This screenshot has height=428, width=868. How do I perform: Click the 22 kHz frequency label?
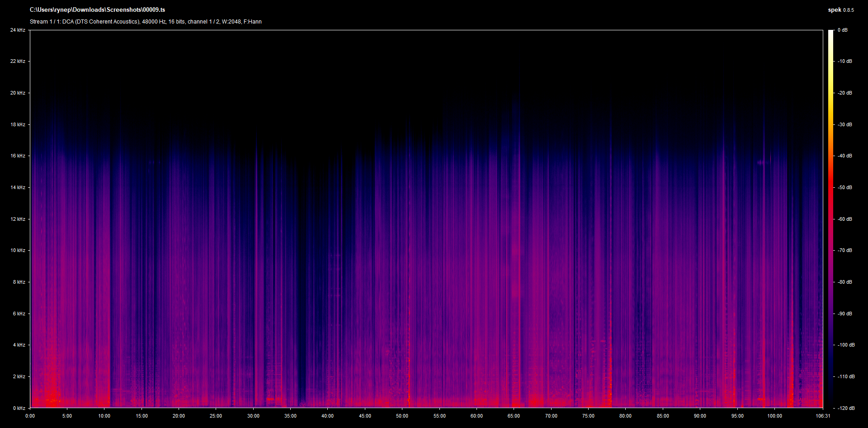(x=18, y=61)
